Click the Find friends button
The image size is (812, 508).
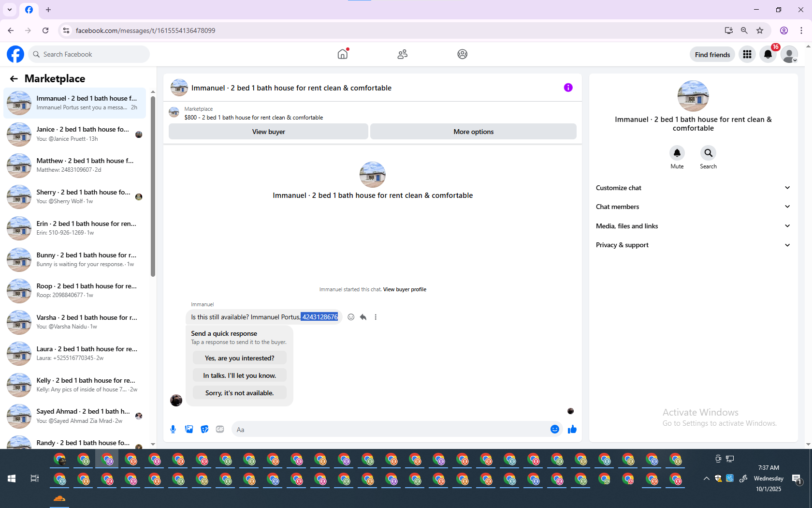pos(712,55)
